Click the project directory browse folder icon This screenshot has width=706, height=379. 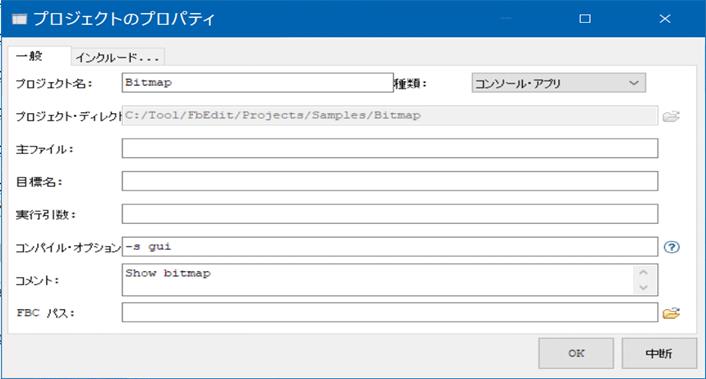(x=671, y=116)
